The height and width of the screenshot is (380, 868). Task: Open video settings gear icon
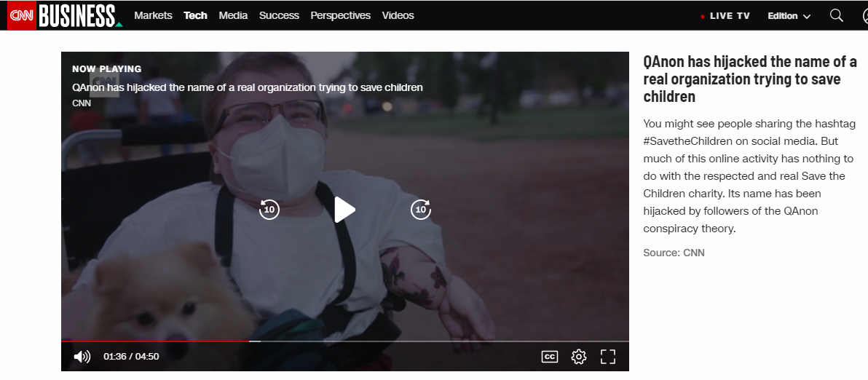[579, 357]
